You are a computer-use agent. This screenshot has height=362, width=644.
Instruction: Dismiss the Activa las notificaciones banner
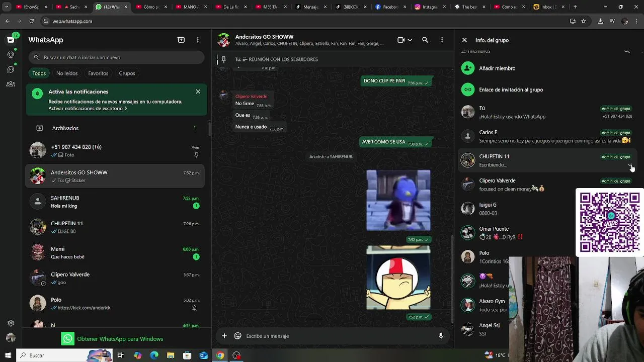coord(198,92)
